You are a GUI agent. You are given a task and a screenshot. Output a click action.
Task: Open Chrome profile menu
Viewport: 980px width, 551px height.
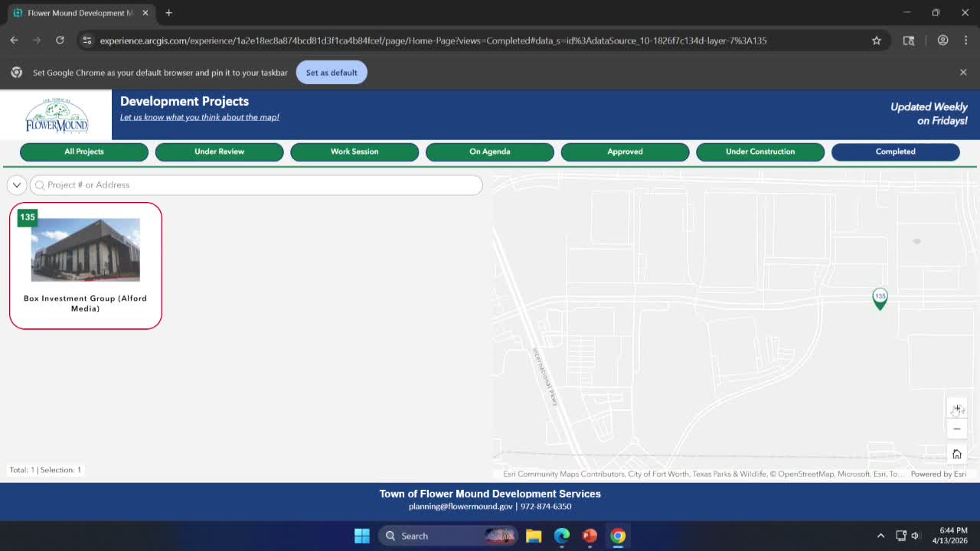point(942,41)
